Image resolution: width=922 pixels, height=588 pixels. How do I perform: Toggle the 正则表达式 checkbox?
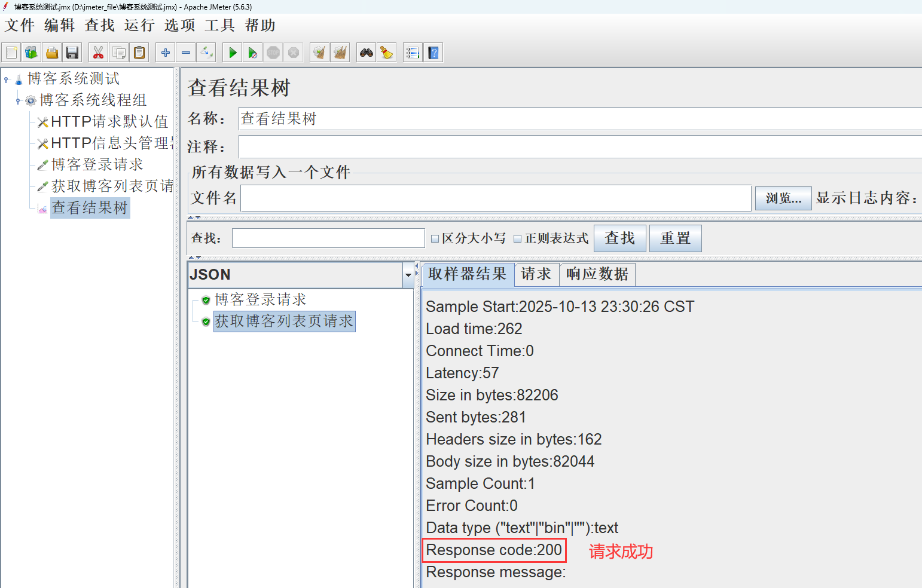point(518,238)
